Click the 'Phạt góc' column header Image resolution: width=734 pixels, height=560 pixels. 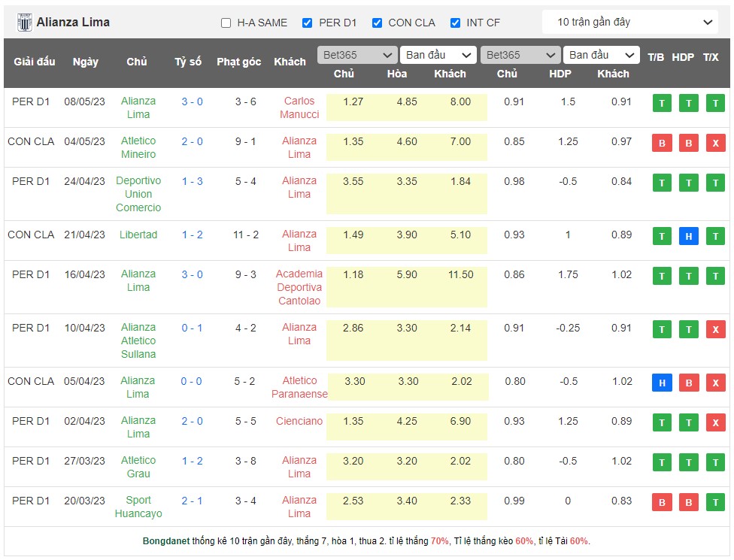pyautogui.click(x=238, y=62)
